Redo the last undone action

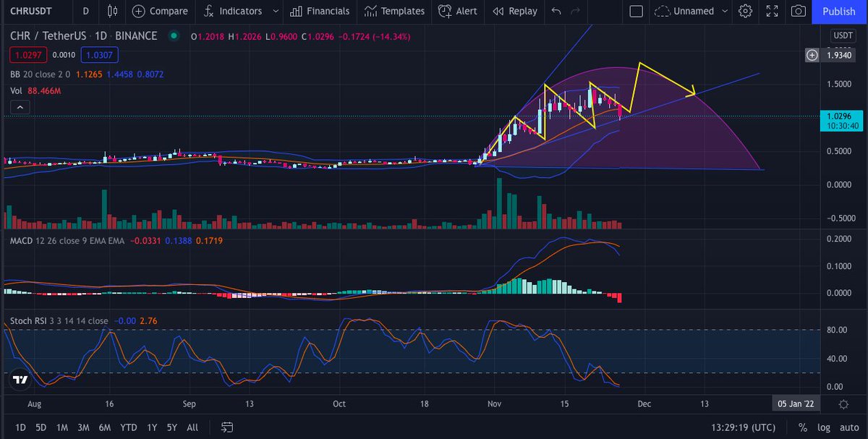(x=575, y=11)
